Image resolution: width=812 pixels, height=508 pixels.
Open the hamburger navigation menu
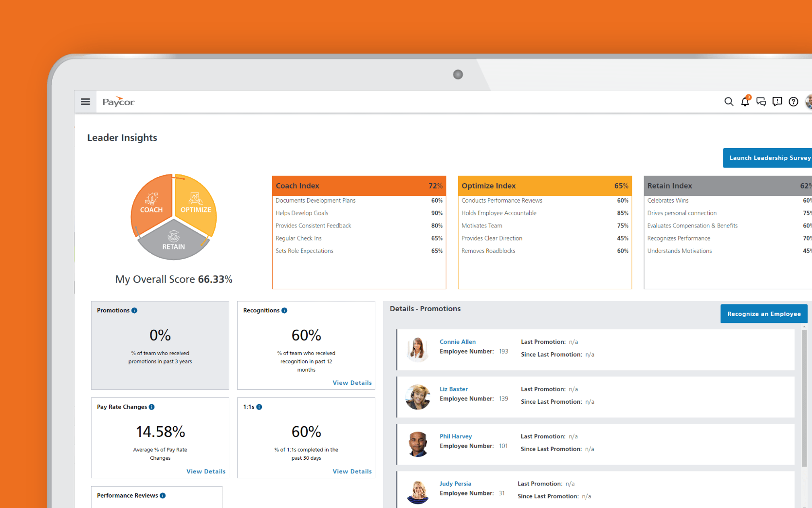pyautogui.click(x=85, y=102)
